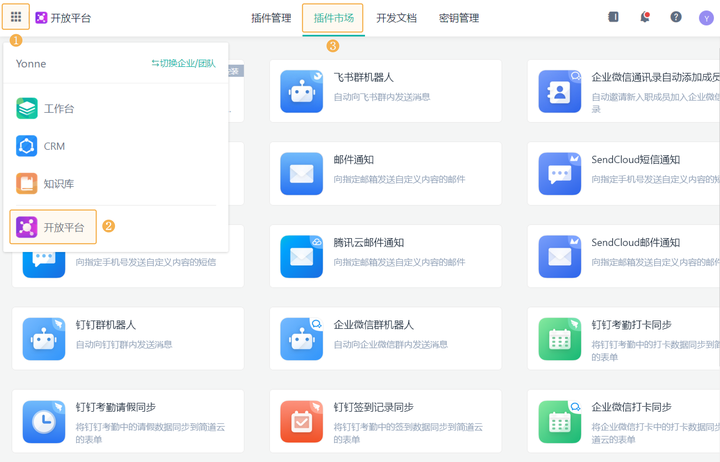Select 开放平台 in the app menu
The width and height of the screenshot is (720, 462).
point(53,227)
